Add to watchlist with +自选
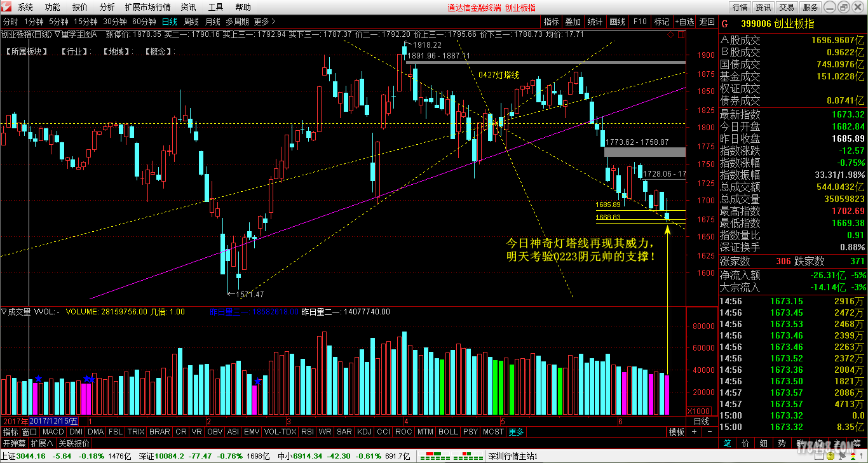The image size is (868, 463). [x=685, y=22]
